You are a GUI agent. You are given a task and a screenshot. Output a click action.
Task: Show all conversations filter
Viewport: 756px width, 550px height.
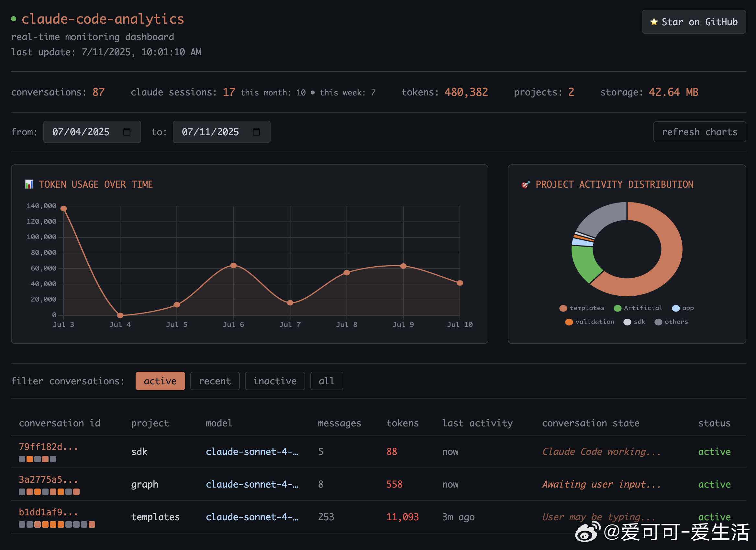pyautogui.click(x=326, y=381)
